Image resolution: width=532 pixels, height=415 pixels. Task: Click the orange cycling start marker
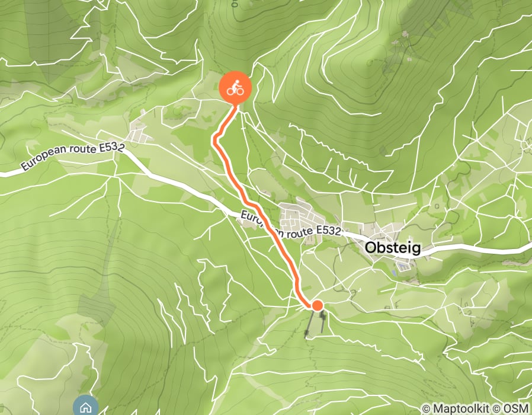tap(235, 88)
